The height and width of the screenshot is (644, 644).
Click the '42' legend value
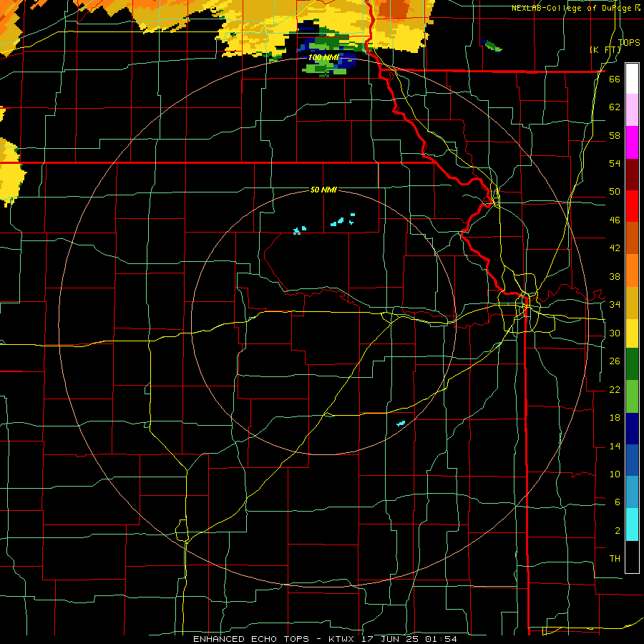pyautogui.click(x=615, y=248)
